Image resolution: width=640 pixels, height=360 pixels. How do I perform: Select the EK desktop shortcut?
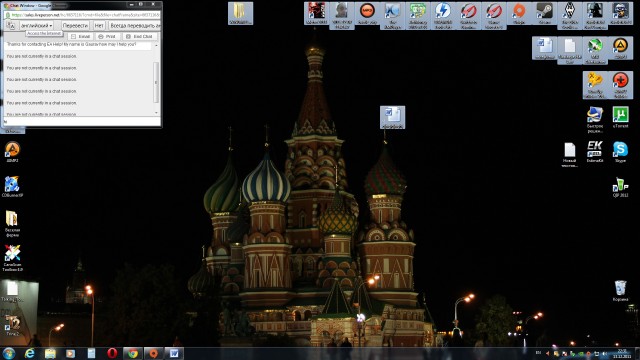click(x=595, y=152)
